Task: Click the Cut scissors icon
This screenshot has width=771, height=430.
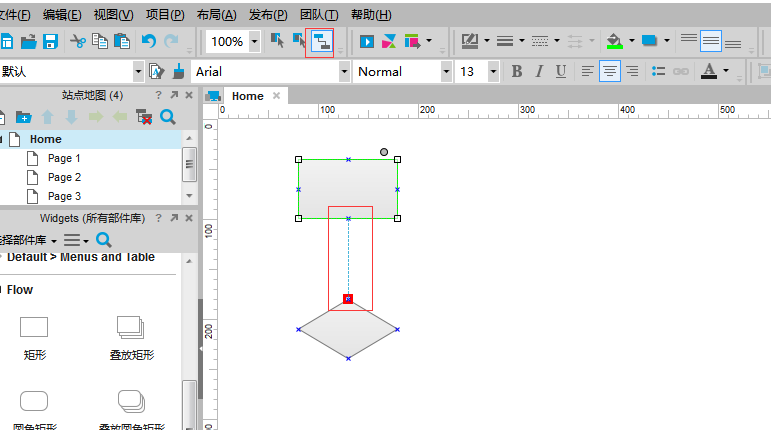Action: (78, 41)
